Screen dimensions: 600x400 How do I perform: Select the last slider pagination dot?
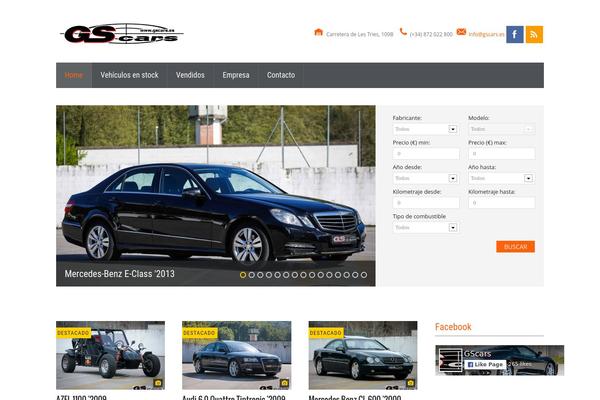(364, 275)
